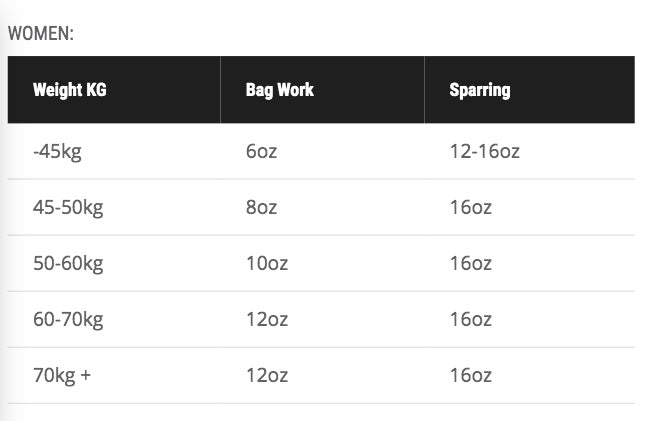654x421 pixels.
Task: Select the 45-50kg weight cell
Action: click(68, 208)
